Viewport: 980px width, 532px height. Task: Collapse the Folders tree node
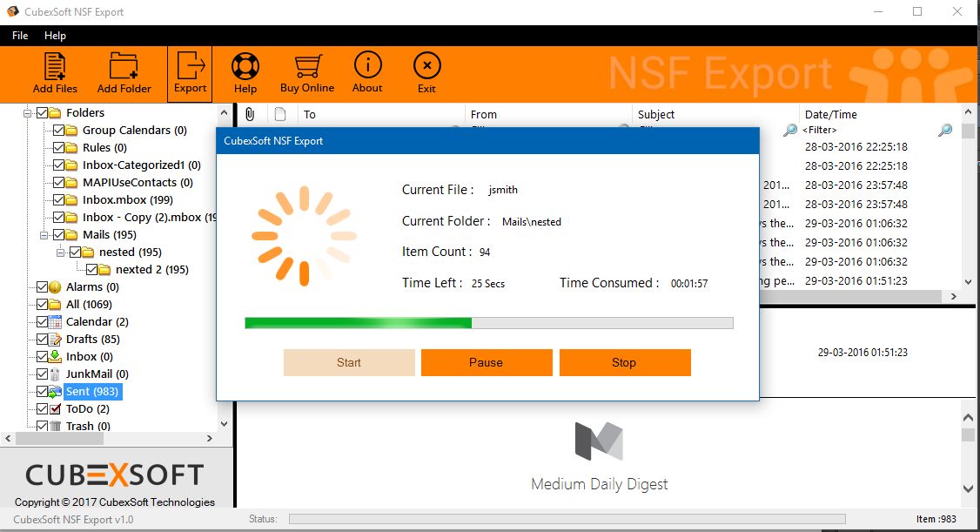28,112
